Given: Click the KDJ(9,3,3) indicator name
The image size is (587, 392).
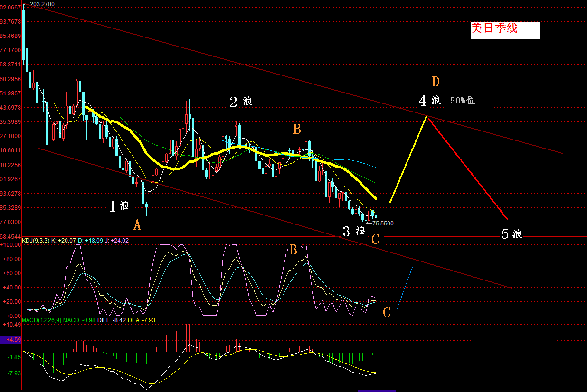Looking at the screenshot, I should pyautogui.click(x=35, y=241).
